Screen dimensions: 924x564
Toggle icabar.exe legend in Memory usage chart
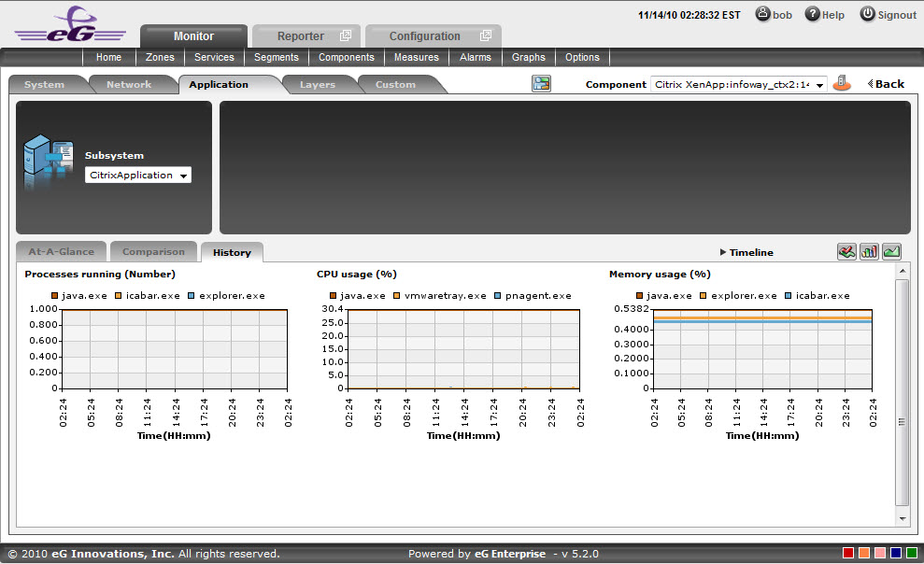[x=817, y=296]
